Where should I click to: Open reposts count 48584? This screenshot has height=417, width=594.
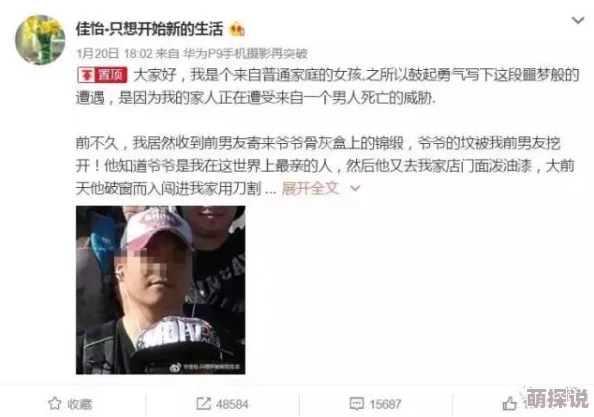[x=232, y=404]
